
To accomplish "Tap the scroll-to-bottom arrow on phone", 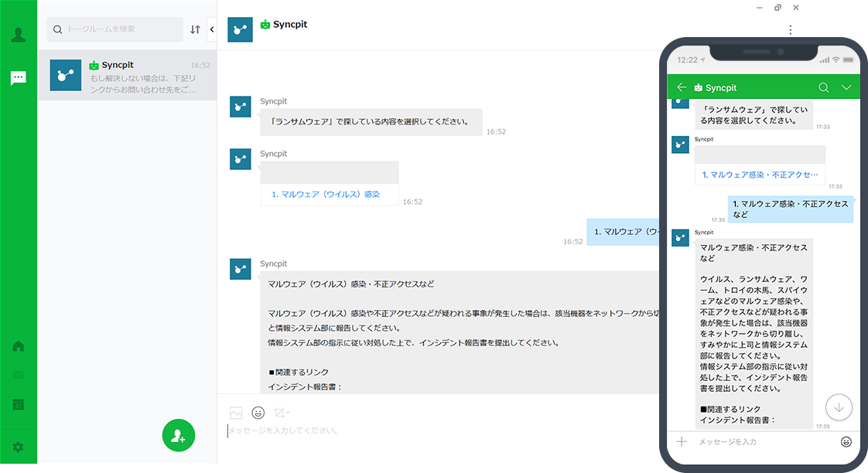I will 839,407.
